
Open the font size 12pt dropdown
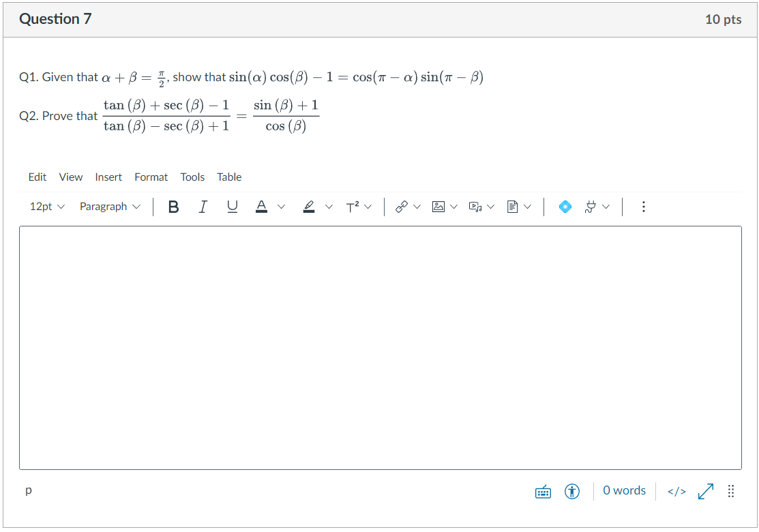click(47, 207)
